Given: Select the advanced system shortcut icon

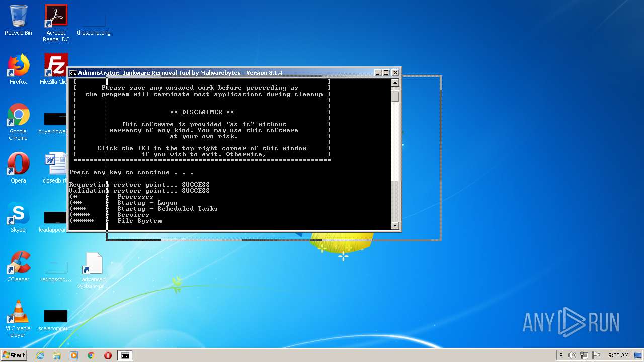Looking at the screenshot, I should (x=94, y=270).
